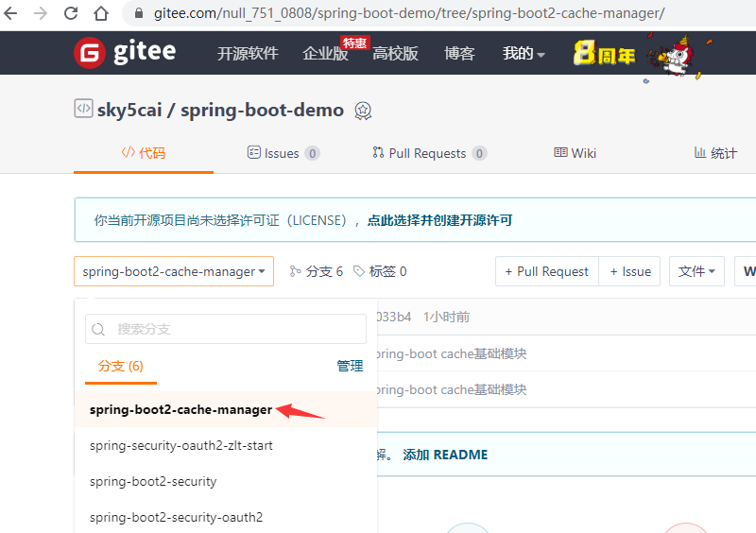The width and height of the screenshot is (756, 533).
Task: Open the 标签 0 tags link
Action: (x=380, y=271)
